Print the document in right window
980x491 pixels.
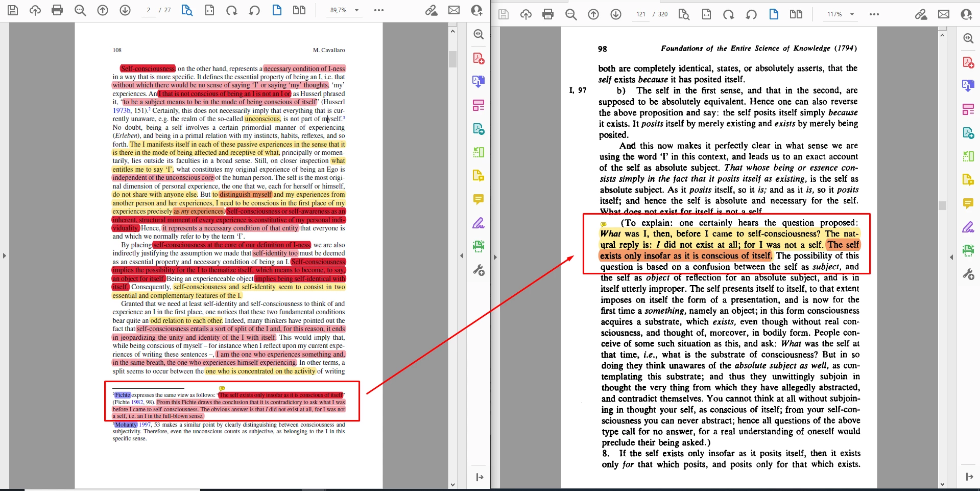[x=548, y=14]
